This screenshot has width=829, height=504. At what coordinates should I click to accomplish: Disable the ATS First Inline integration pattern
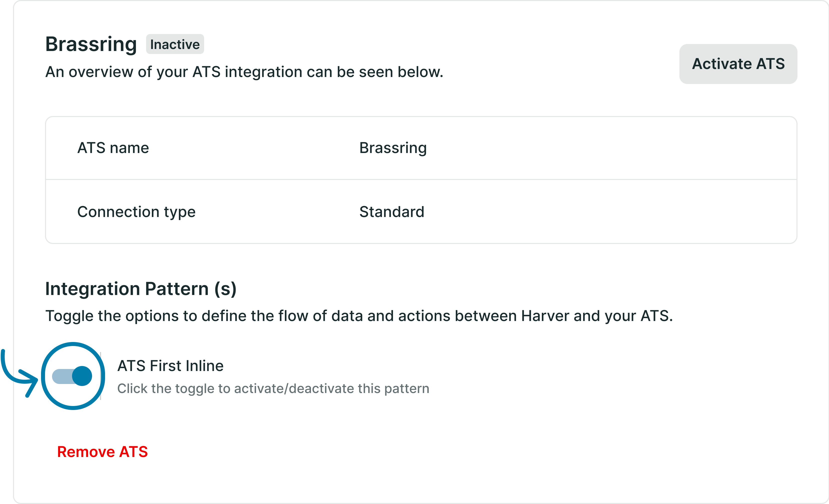click(x=72, y=376)
